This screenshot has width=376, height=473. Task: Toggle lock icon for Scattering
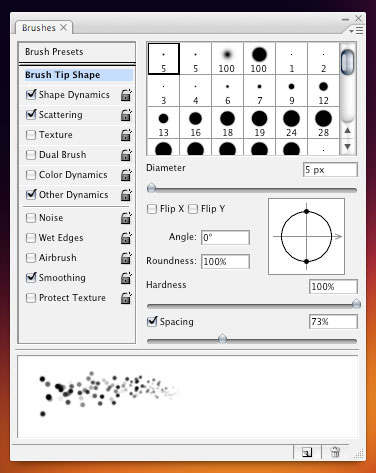pos(126,115)
